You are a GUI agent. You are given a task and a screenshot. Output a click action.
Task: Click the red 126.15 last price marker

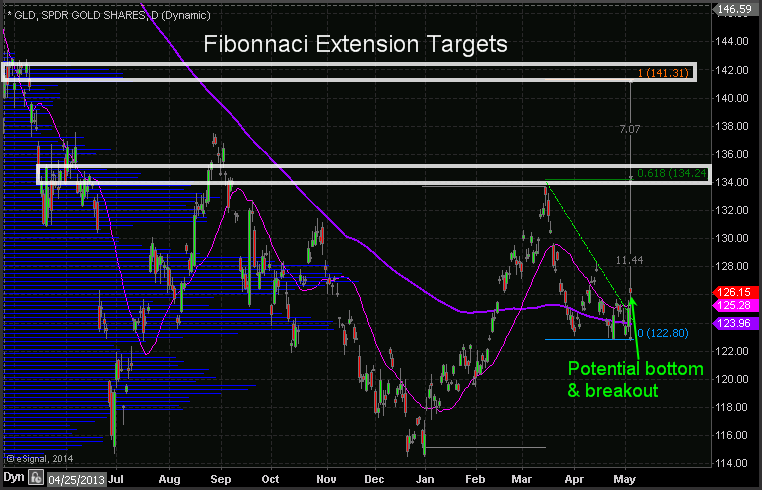[x=735, y=292]
